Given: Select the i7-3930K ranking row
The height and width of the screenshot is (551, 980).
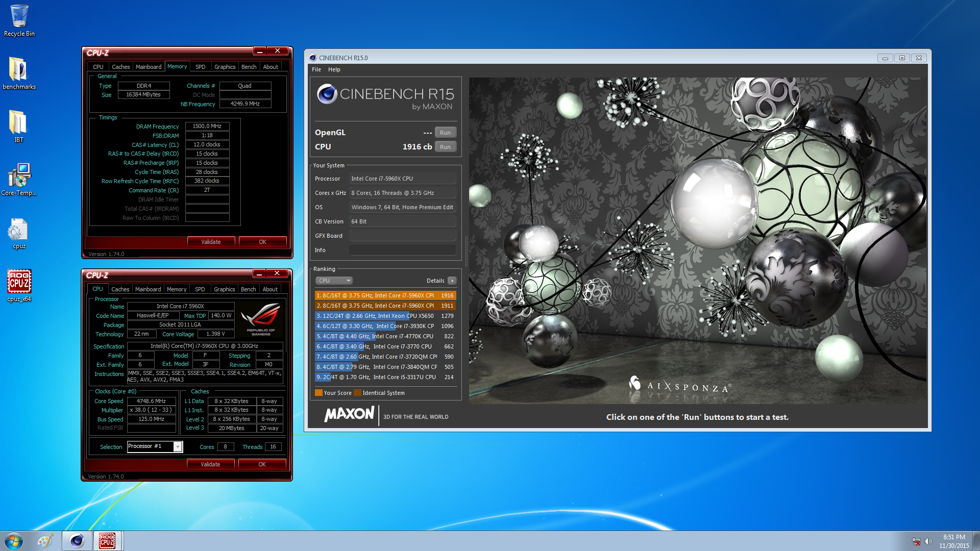Looking at the screenshot, I should (385, 326).
